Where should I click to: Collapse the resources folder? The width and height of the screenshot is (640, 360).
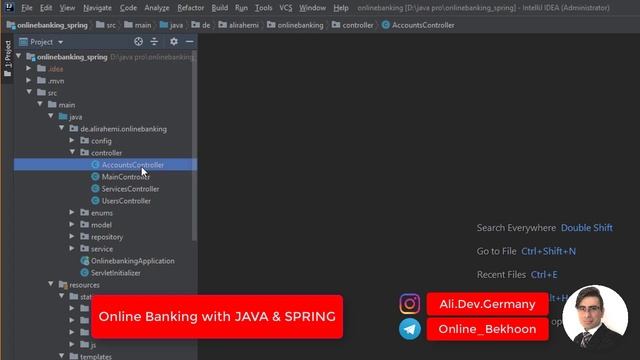pos(51,284)
